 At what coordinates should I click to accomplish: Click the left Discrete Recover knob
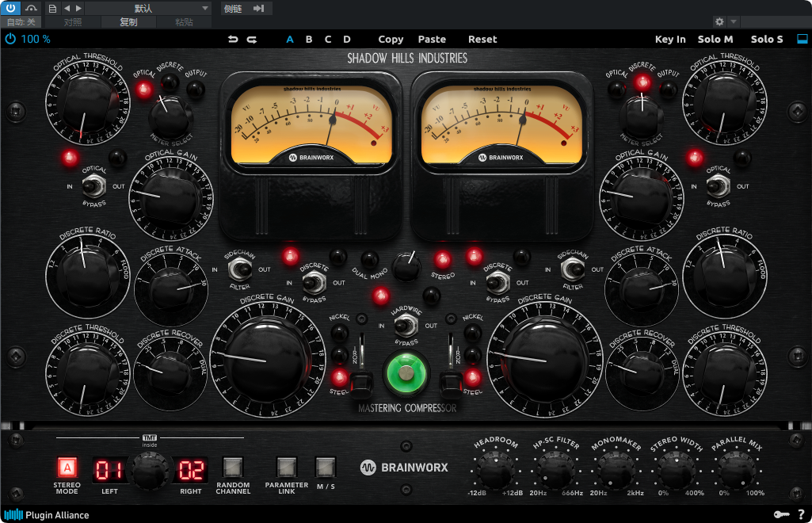(170, 372)
